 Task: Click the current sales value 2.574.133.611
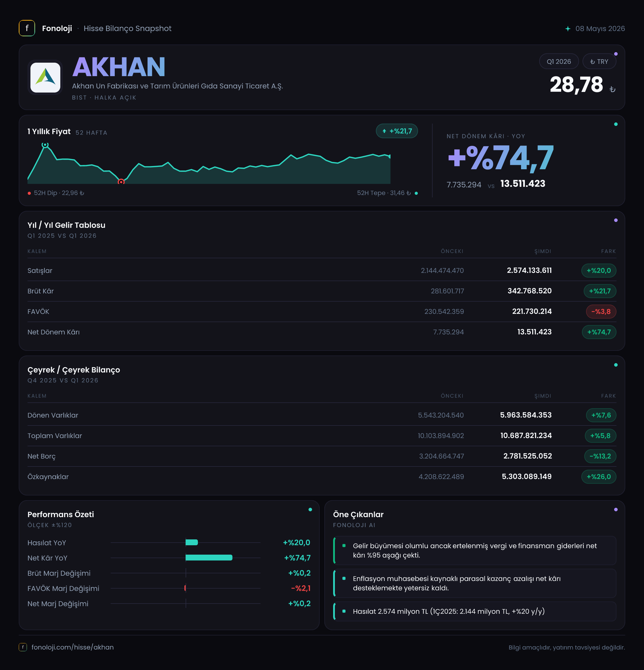[529, 270]
